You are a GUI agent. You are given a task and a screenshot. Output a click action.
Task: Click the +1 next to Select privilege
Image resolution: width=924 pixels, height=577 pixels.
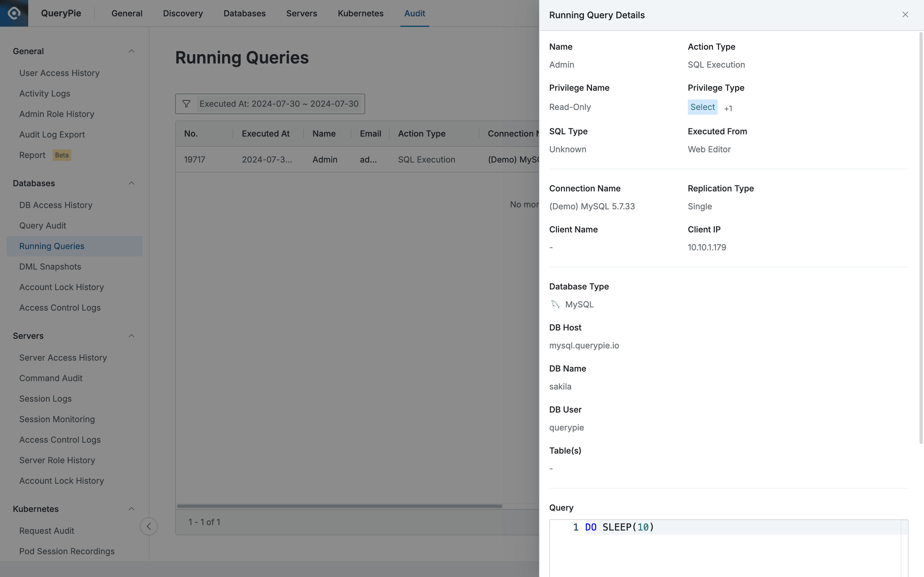728,108
